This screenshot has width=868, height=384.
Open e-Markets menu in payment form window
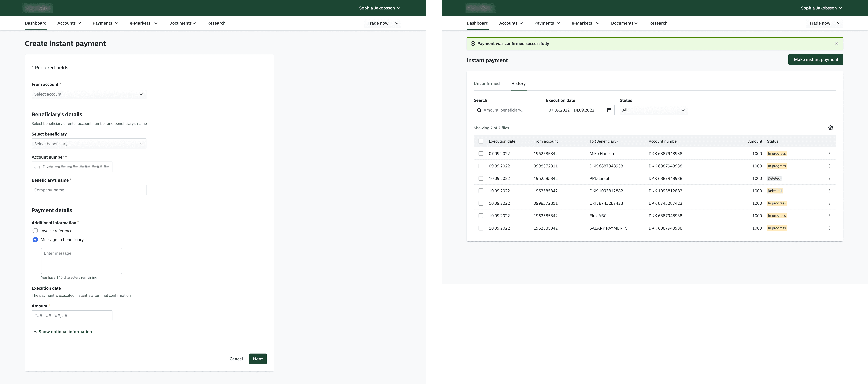click(x=144, y=23)
